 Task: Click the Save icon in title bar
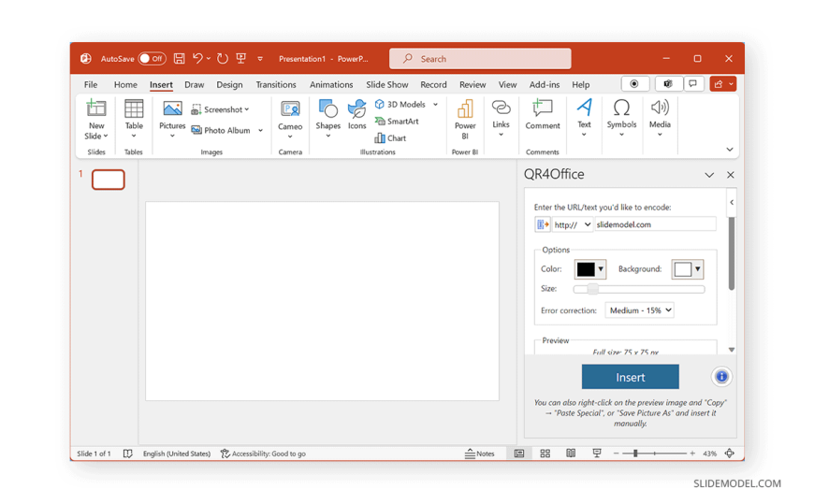179,59
